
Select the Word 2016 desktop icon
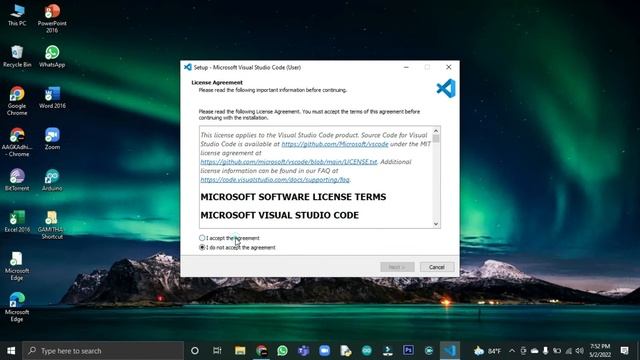pyautogui.click(x=52, y=98)
